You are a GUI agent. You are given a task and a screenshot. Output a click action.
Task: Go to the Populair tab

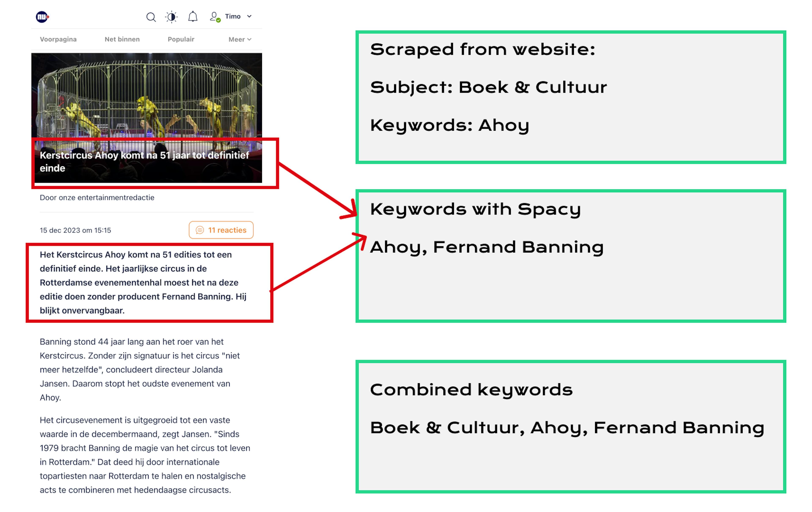pyautogui.click(x=181, y=39)
